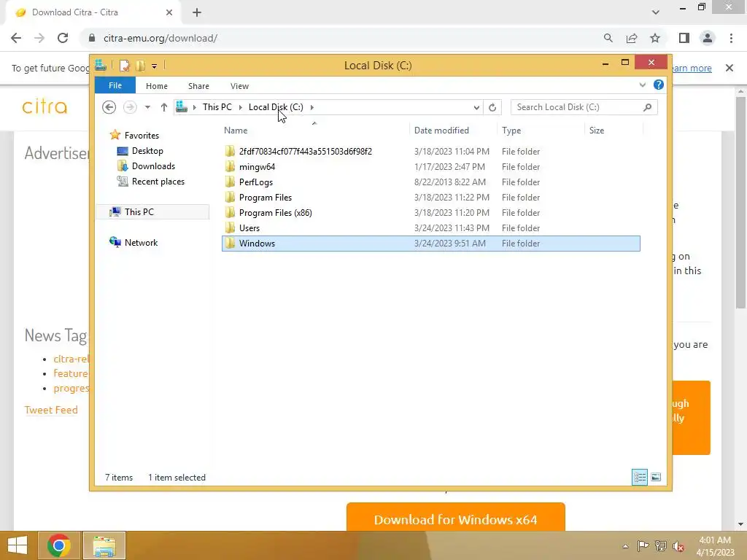Toggle Chrome's side panel icon
Screen dimensions: 747x560
pyautogui.click(x=684, y=38)
